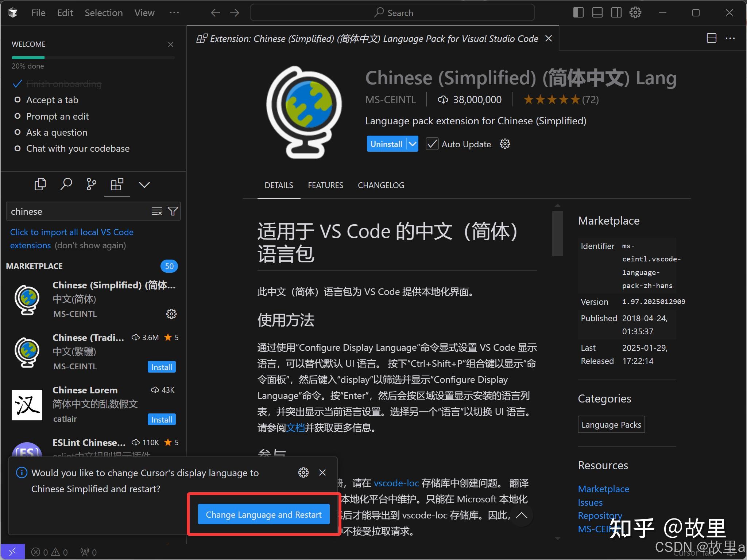Click the 20% done onboarding progress bar
Screen dimensions: 747x560
[x=93, y=57]
